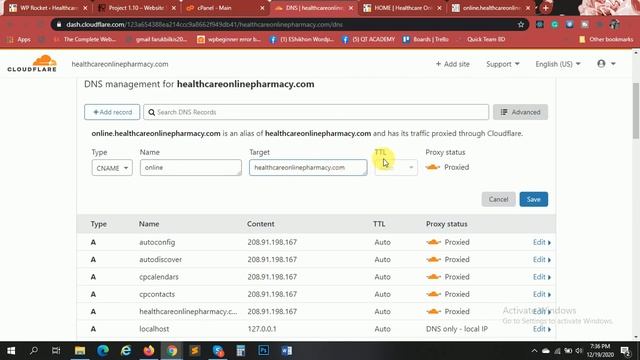Focus Search DNS Records field

pos(316,112)
